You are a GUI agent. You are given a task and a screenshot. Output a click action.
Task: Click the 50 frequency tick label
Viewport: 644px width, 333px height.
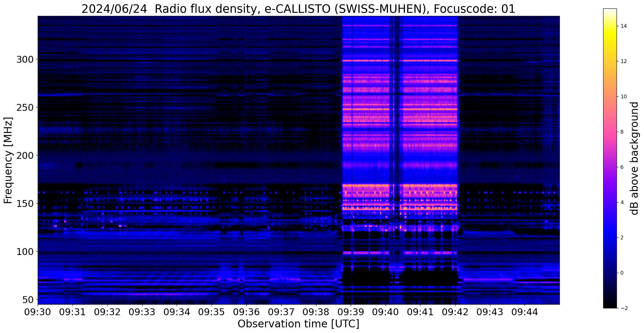(28, 300)
